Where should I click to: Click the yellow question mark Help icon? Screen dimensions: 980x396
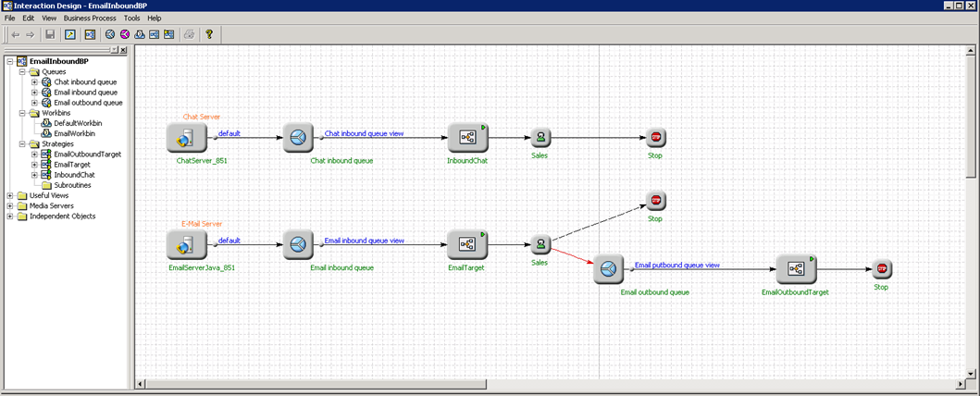(x=209, y=34)
